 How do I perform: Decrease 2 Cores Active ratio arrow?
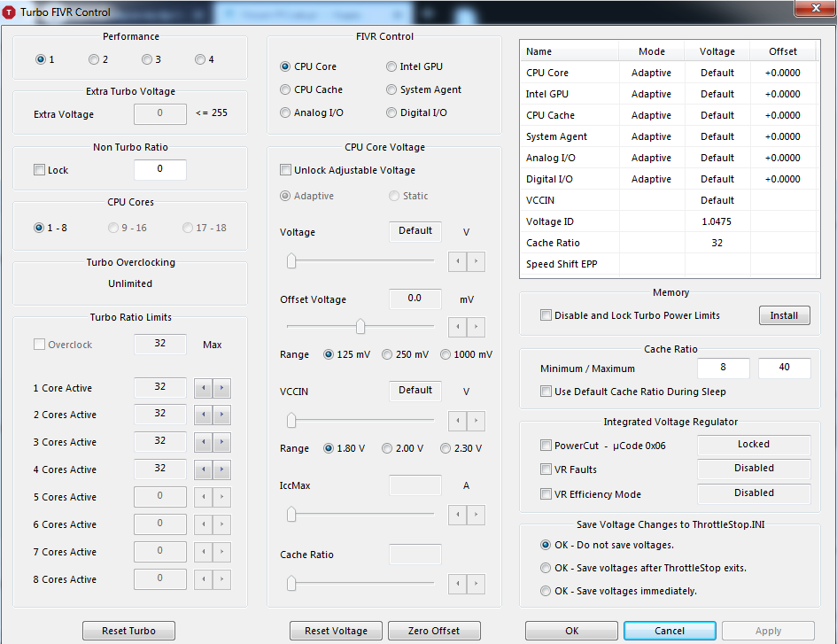tap(204, 415)
